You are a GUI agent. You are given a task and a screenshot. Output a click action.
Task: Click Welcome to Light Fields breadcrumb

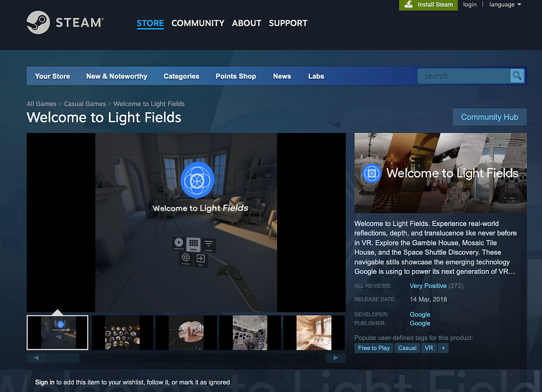(149, 104)
